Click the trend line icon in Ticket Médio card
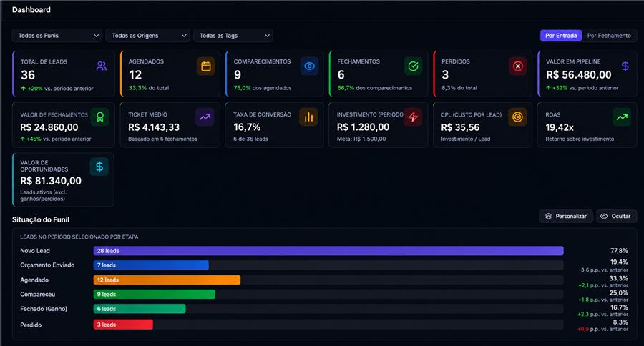The width and height of the screenshot is (644, 346). (205, 117)
